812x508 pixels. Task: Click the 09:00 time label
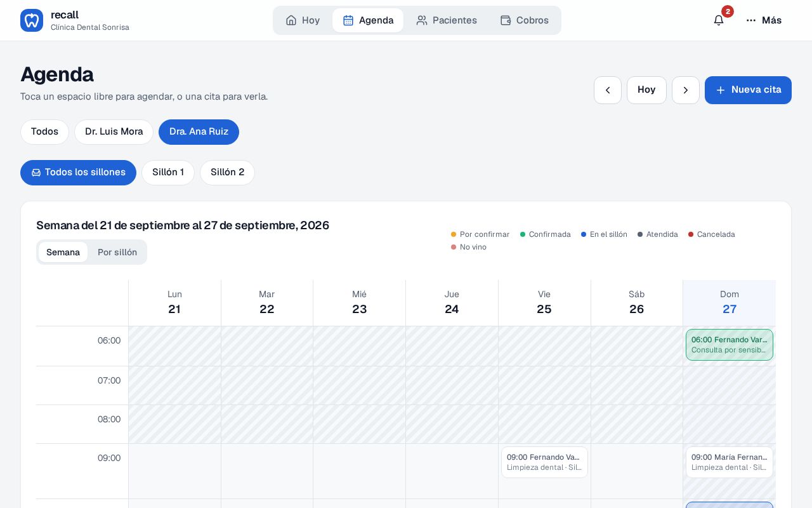pyautogui.click(x=109, y=458)
